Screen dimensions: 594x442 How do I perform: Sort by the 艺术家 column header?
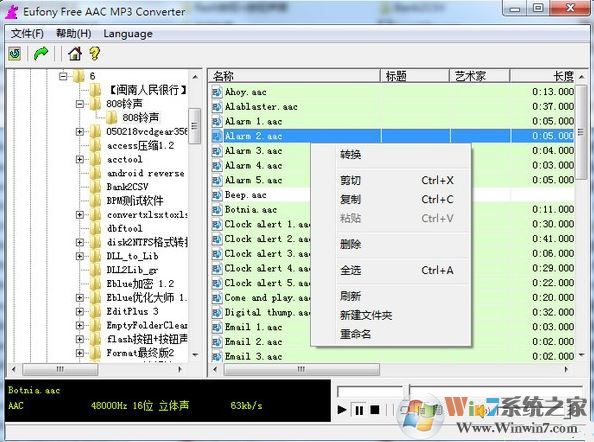(479, 76)
